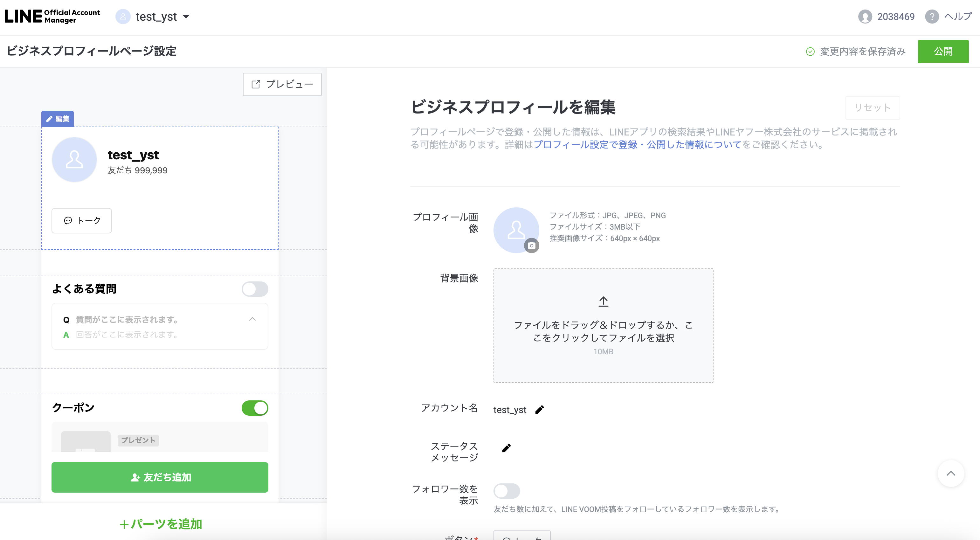Image resolution: width=980 pixels, height=540 pixels.
Task: Click the user profile icon beside 2038469
Action: (865, 17)
